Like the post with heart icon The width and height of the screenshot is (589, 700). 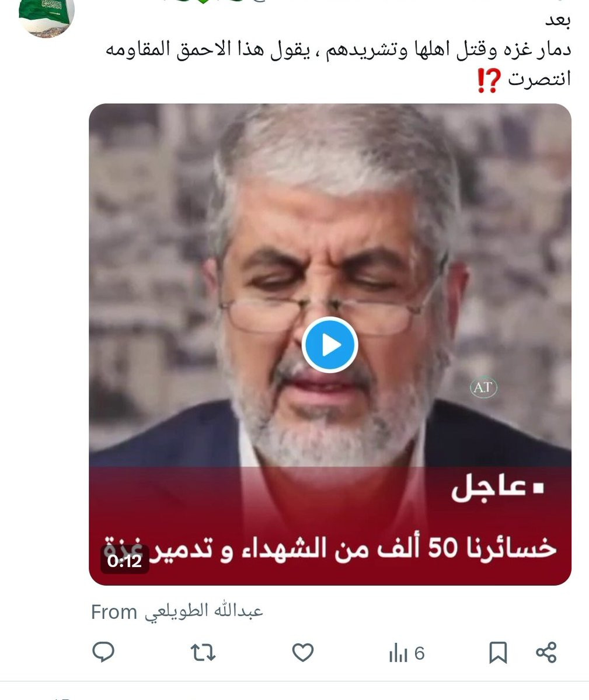[x=302, y=652]
